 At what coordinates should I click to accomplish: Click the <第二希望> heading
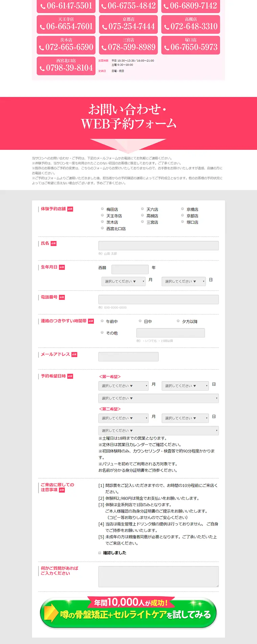pyautogui.click(x=110, y=409)
